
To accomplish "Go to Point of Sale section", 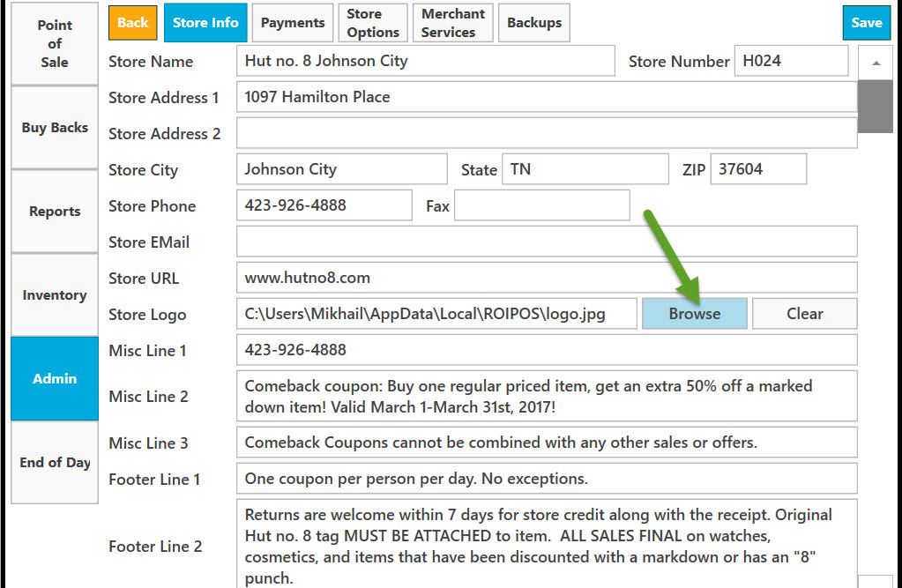I will pos(55,44).
